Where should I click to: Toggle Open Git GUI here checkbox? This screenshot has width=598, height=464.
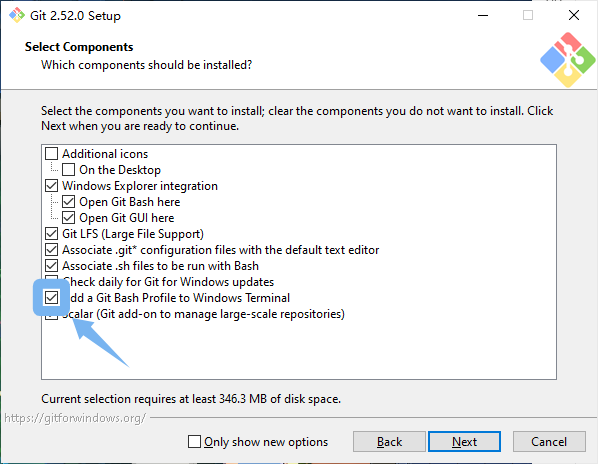tap(68, 218)
